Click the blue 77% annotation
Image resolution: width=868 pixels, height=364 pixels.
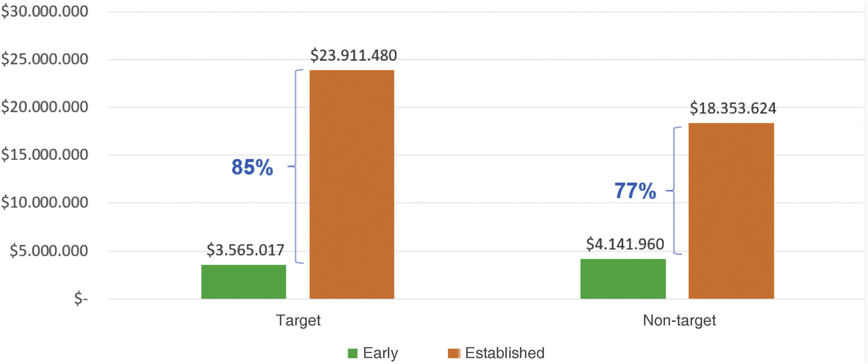pos(635,191)
